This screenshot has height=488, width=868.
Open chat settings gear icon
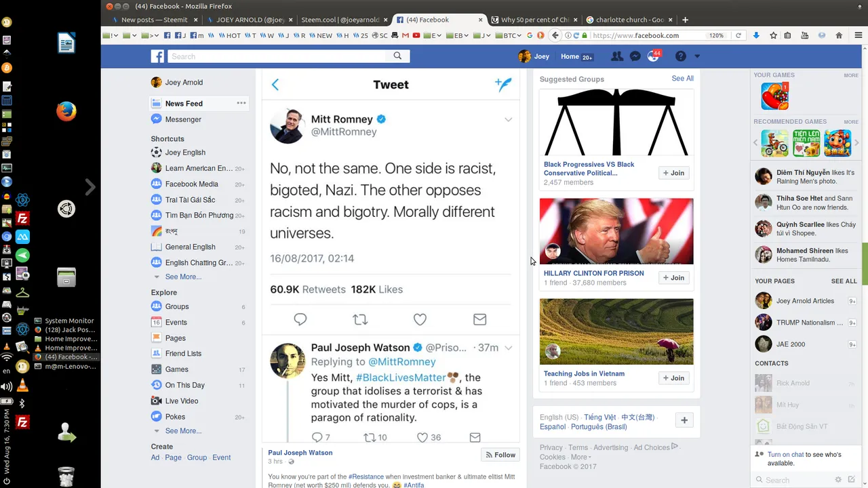click(838, 480)
